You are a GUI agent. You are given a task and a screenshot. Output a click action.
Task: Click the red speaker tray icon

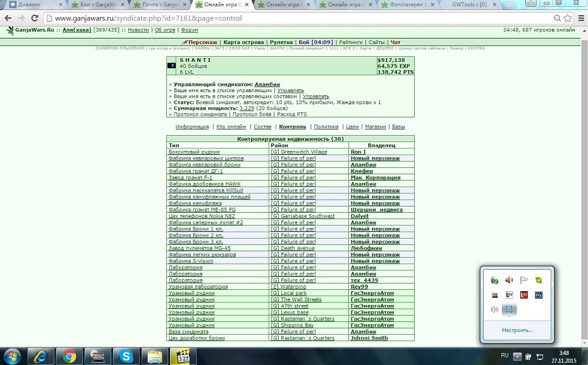pyautogui.click(x=509, y=280)
